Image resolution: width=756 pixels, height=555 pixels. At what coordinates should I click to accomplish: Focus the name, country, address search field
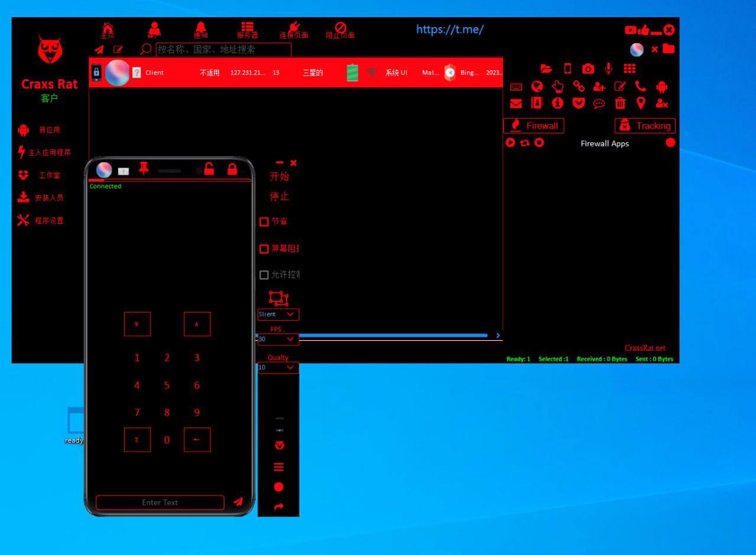click(223, 50)
